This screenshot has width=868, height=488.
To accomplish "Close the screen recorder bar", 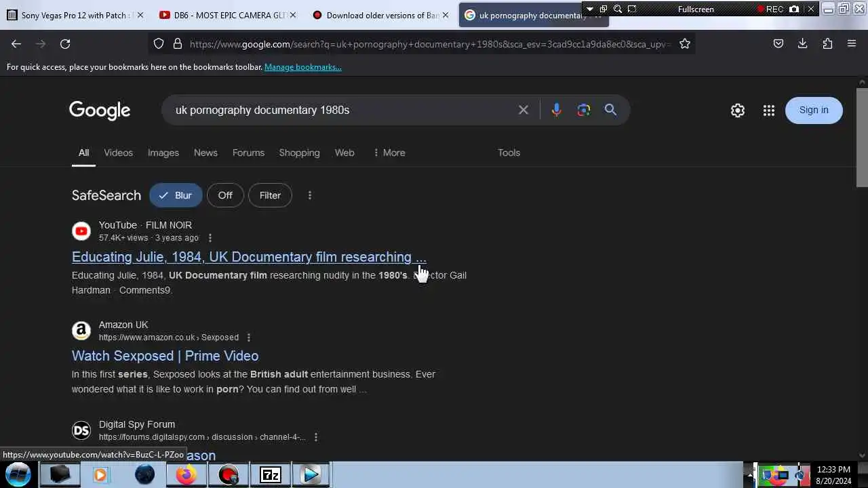I will (x=810, y=9).
